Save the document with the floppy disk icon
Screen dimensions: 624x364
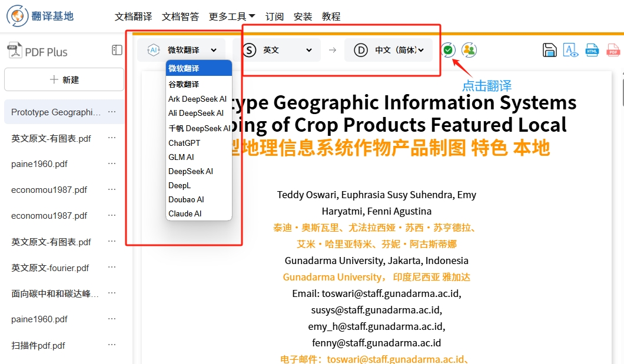coord(550,50)
